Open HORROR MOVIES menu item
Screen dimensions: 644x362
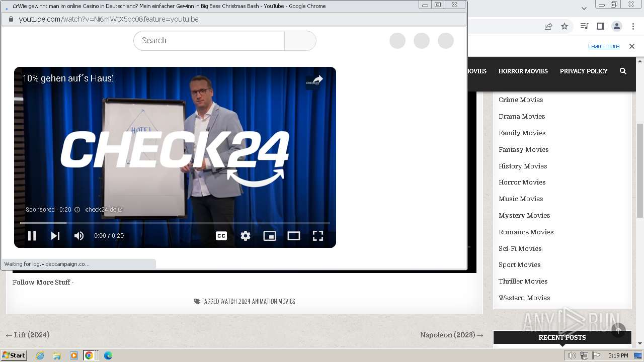523,71
